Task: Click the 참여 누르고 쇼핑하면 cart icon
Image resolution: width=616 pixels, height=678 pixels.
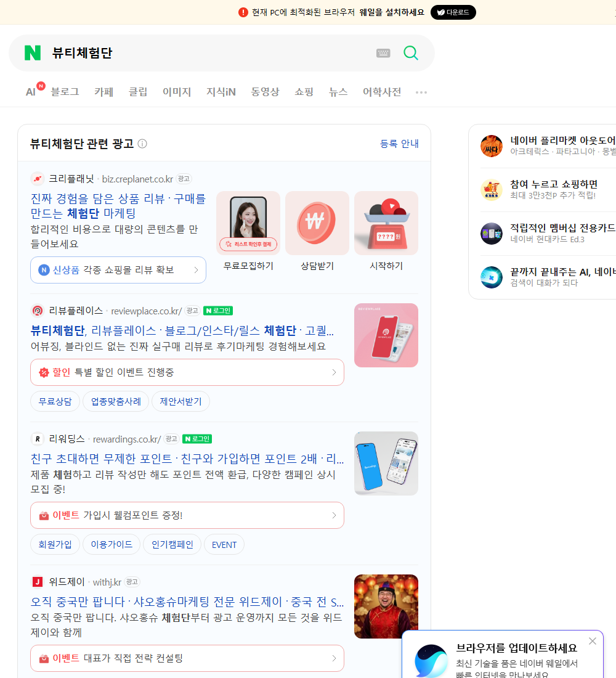Action: pos(492,190)
